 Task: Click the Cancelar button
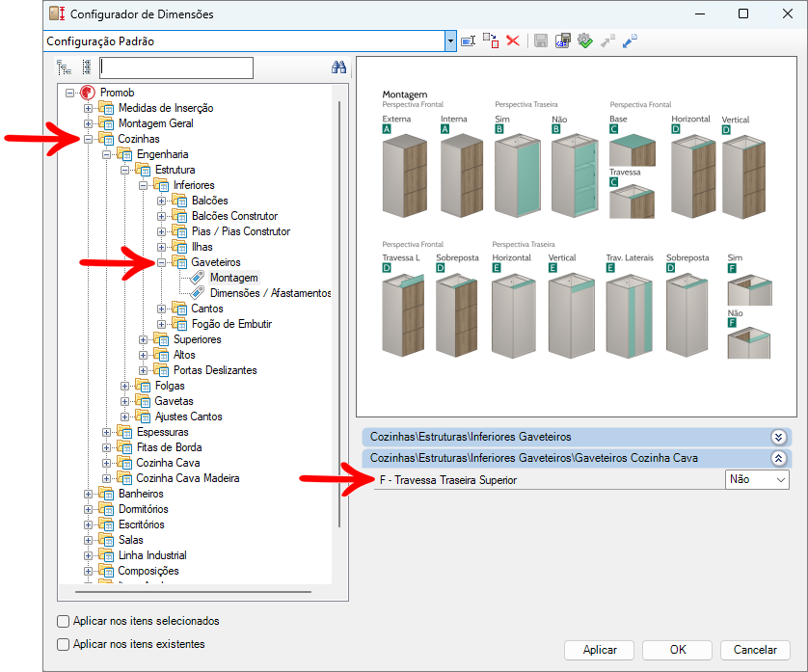(x=755, y=650)
